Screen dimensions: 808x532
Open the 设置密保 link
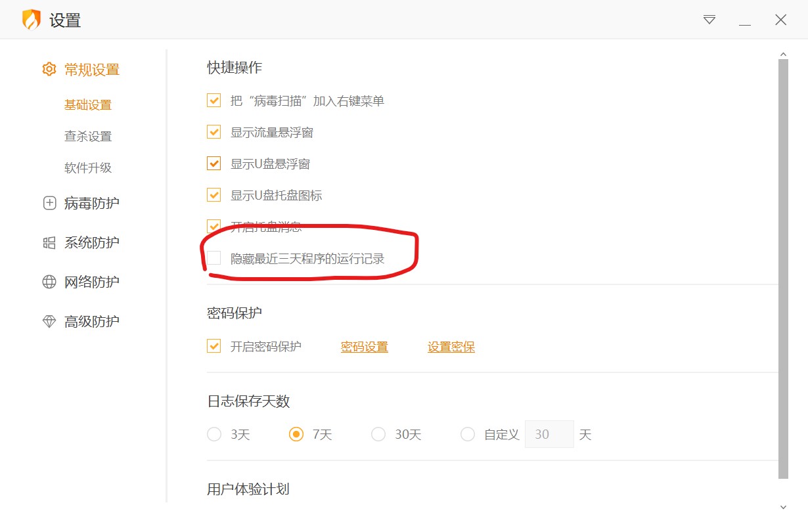(x=451, y=347)
